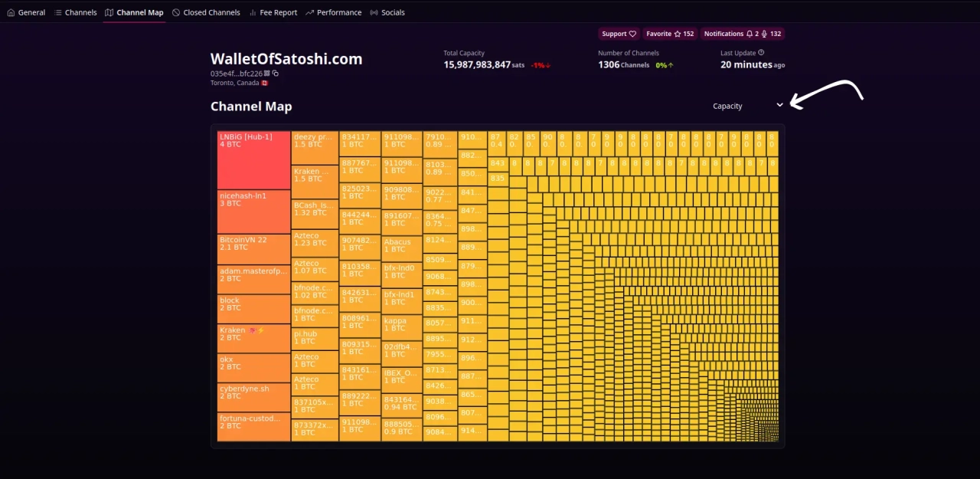Click the copy icon next to 035e4f...bfc226

pos(276,74)
